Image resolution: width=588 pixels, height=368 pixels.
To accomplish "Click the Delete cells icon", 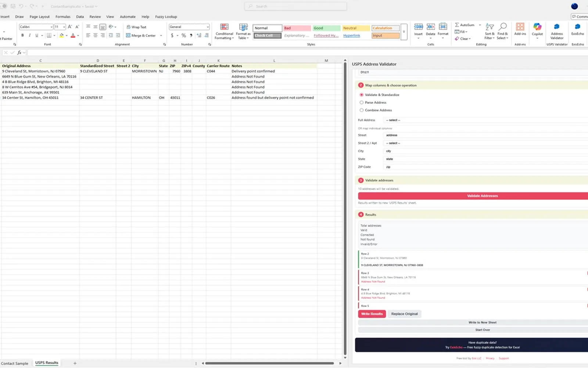I will click(431, 31).
